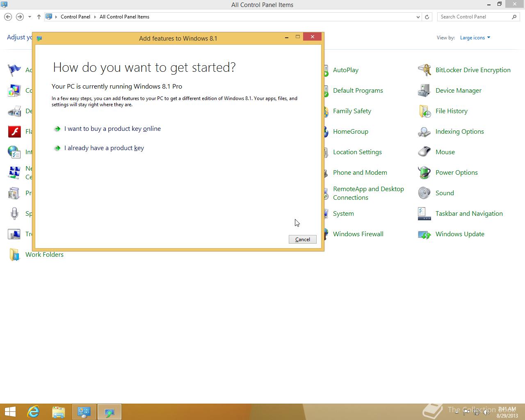Viewport: 525px width, 420px height.
Task: Minimize the Add features dialog
Action: tap(286, 37)
